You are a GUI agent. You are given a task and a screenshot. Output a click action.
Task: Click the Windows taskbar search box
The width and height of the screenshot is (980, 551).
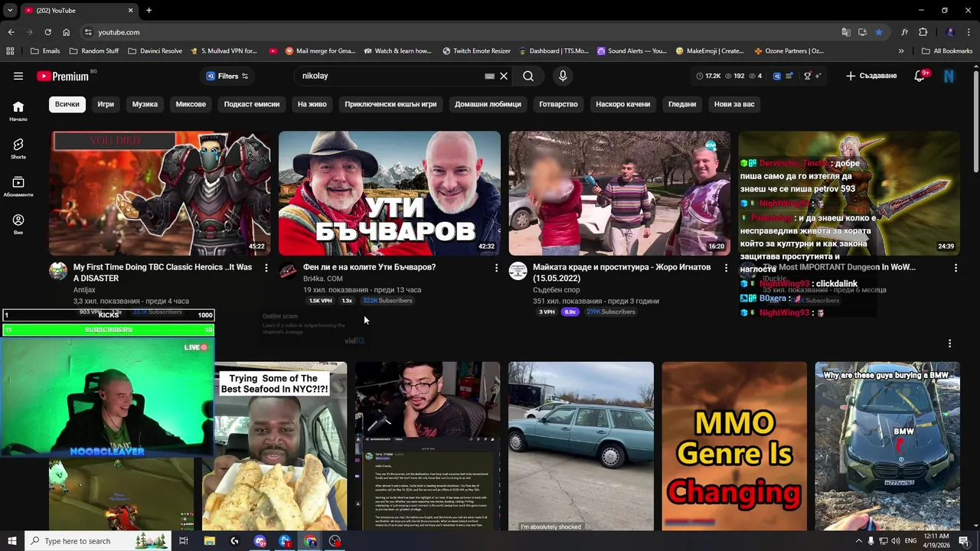[98, 541]
